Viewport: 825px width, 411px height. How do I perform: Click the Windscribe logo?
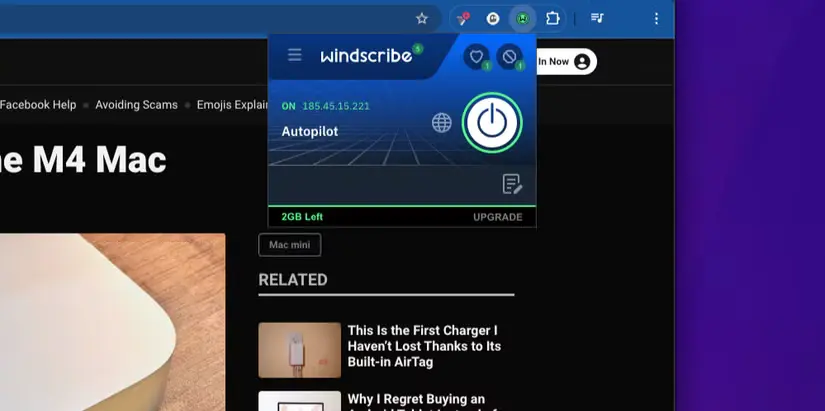(x=366, y=56)
